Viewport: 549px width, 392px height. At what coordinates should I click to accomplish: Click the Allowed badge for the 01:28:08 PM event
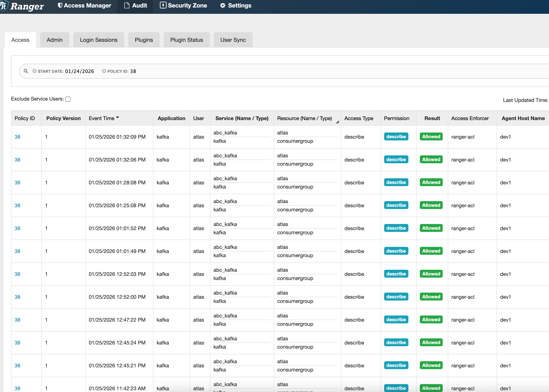click(x=431, y=182)
